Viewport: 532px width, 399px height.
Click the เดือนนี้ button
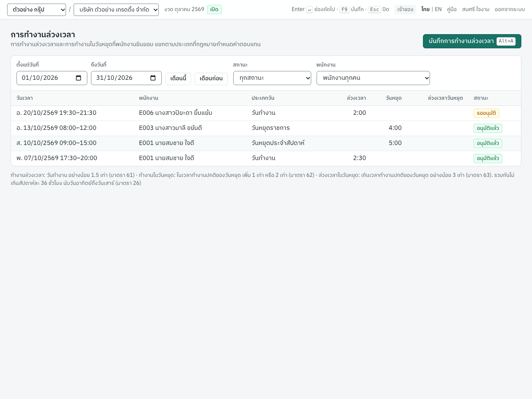pos(178,78)
